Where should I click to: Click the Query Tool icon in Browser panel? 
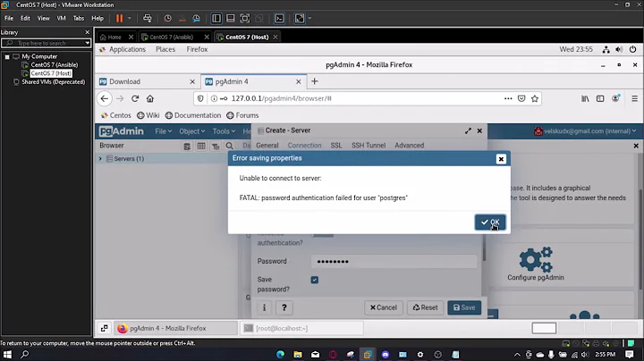point(187,146)
